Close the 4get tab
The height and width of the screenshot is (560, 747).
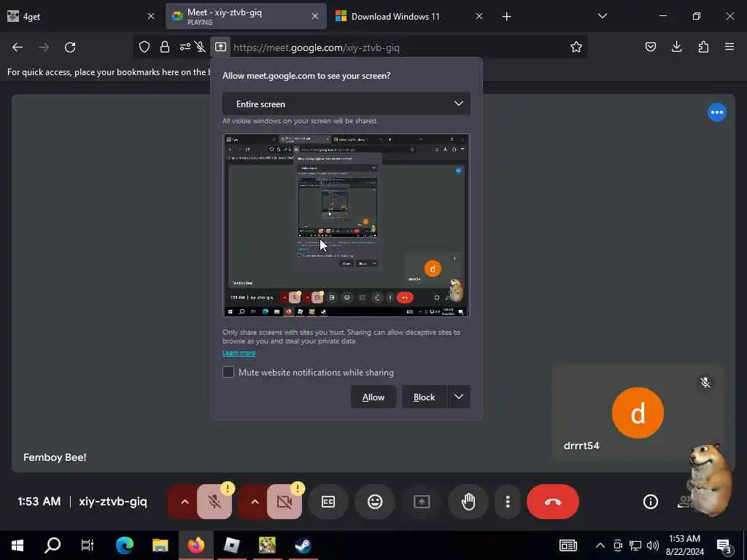pyautogui.click(x=151, y=16)
